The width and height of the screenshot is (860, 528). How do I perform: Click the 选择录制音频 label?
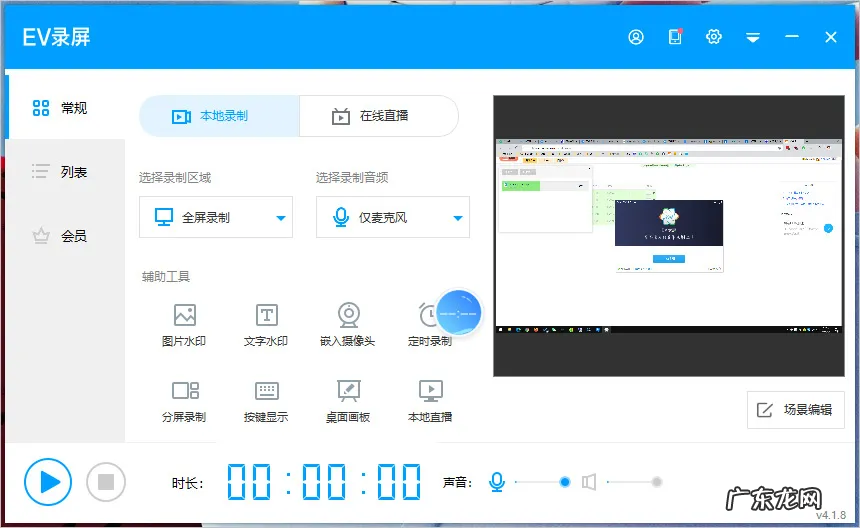(352, 177)
